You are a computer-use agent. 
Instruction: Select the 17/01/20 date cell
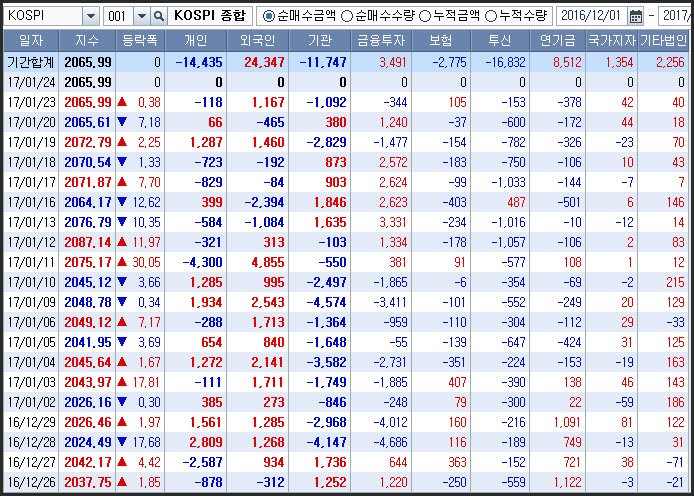31,122
